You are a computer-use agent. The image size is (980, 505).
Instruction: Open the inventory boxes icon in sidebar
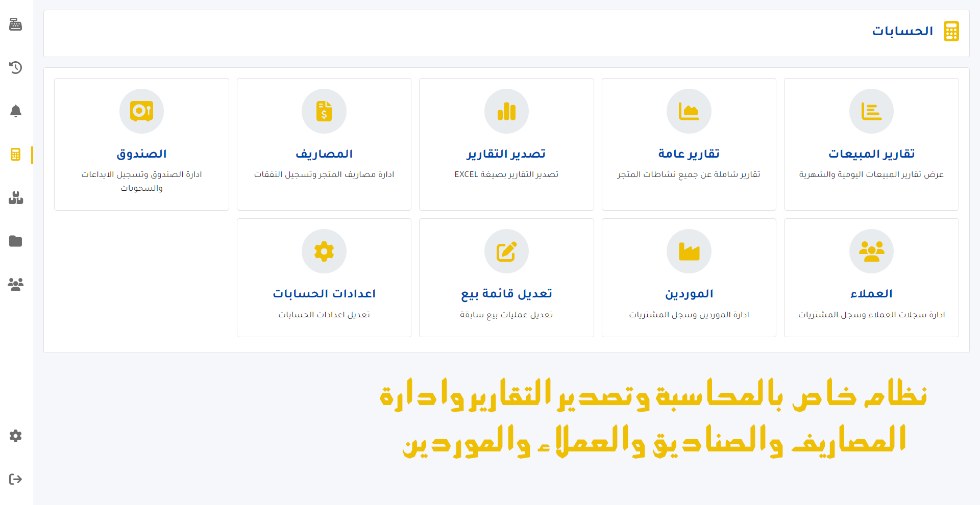[x=16, y=198]
